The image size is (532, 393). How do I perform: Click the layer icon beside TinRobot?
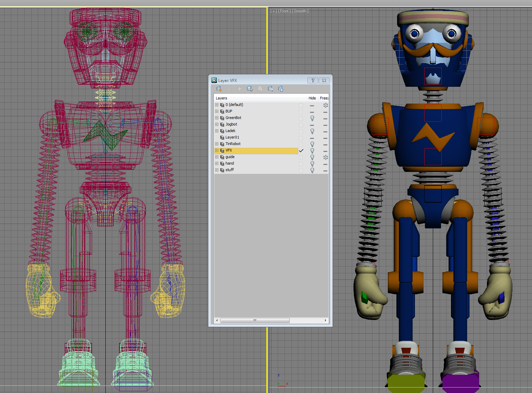pyautogui.click(x=222, y=144)
